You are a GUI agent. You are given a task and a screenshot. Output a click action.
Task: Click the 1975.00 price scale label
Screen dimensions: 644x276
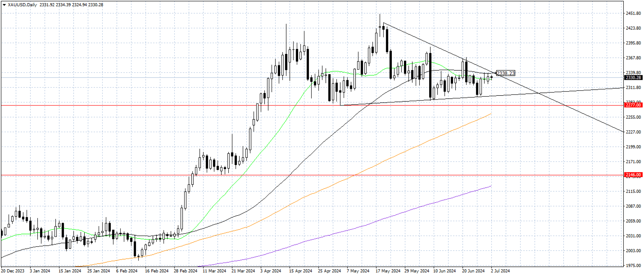click(x=633, y=265)
